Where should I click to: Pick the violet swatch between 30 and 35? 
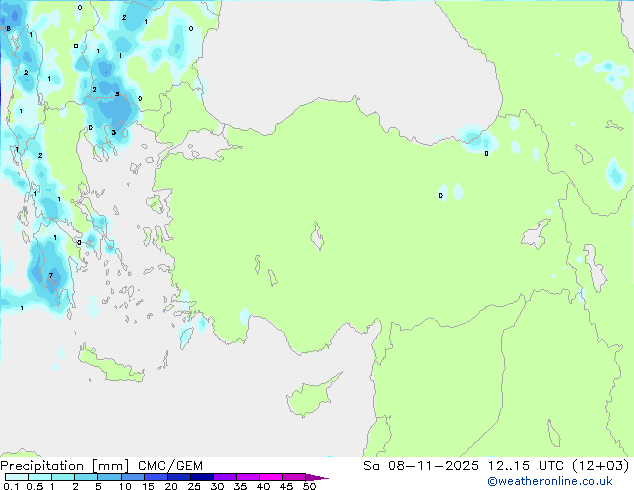[x=225, y=477]
